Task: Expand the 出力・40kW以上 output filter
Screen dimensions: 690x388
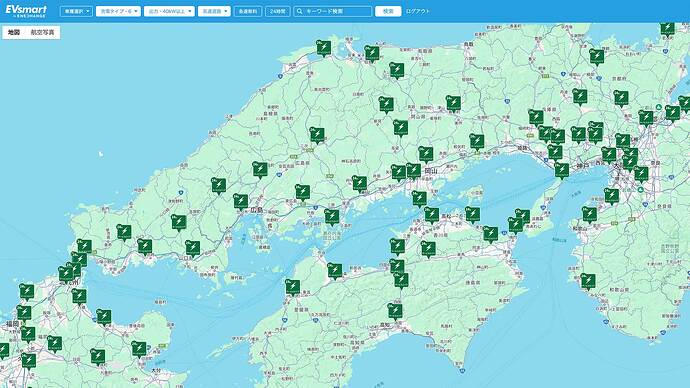Action: pyautogui.click(x=169, y=11)
